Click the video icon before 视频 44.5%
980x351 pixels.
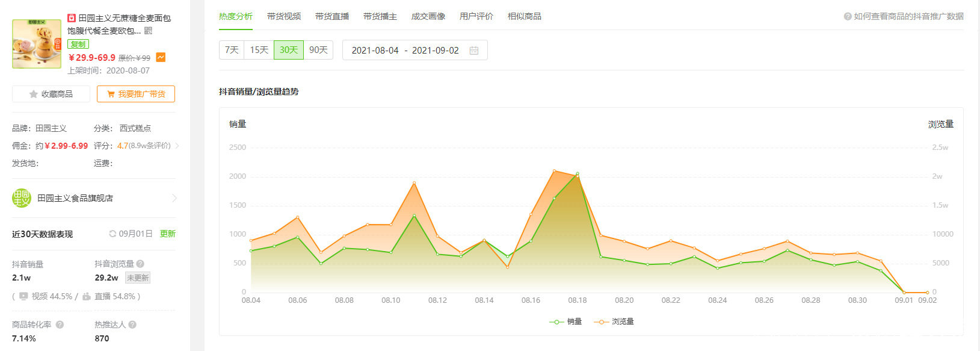23,296
